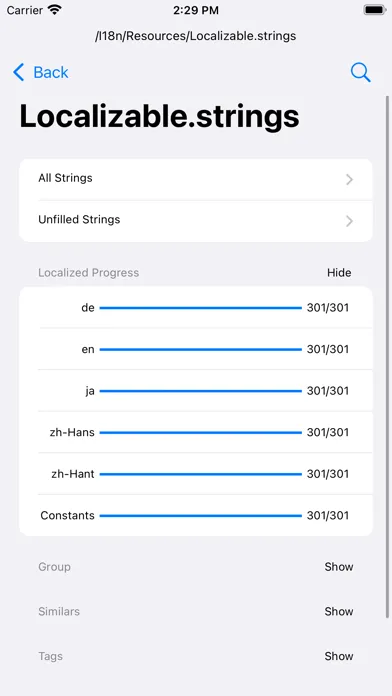Tap the Wi-Fi icon in status bar
This screenshot has height=696, width=392.
(x=54, y=10)
